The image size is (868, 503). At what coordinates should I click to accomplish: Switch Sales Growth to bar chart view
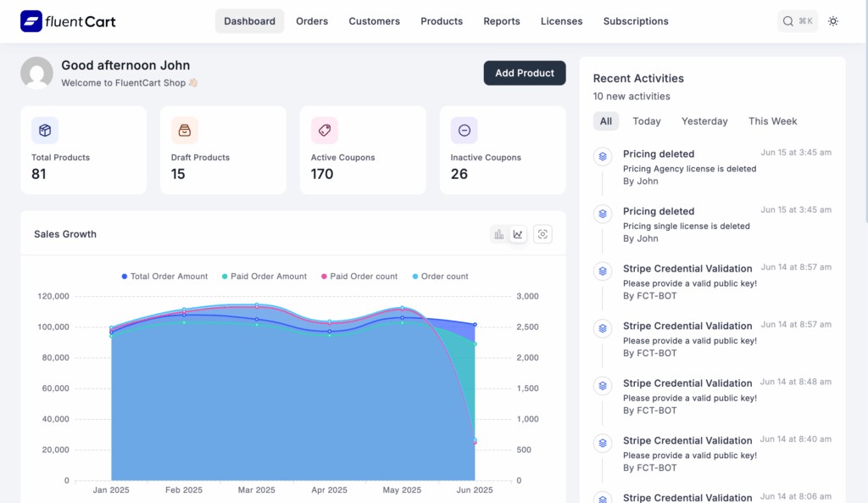[498, 233]
